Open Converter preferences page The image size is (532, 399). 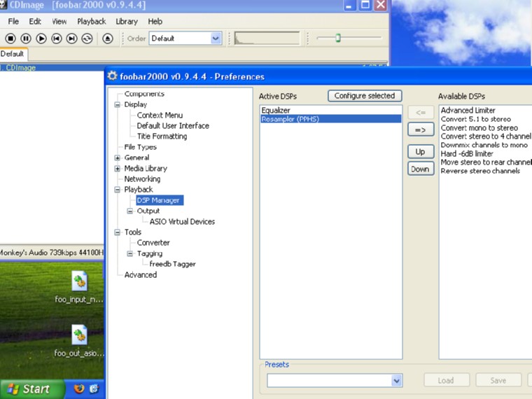click(x=153, y=243)
